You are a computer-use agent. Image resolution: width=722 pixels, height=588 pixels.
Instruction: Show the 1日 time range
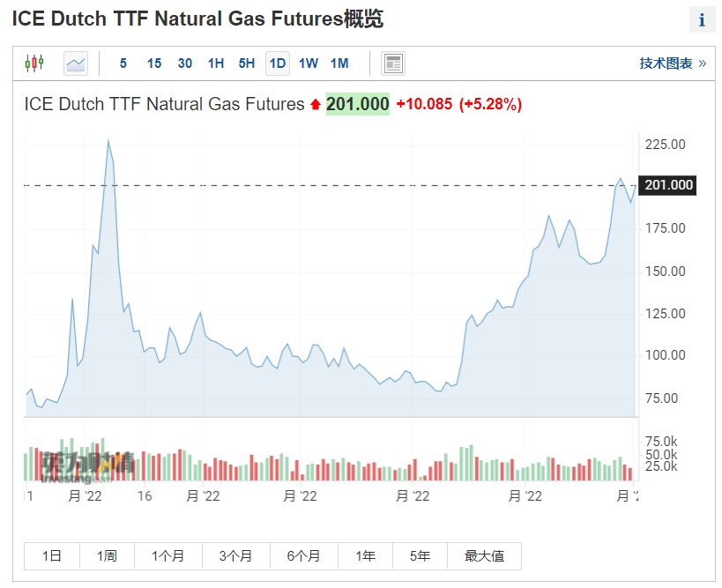52,556
